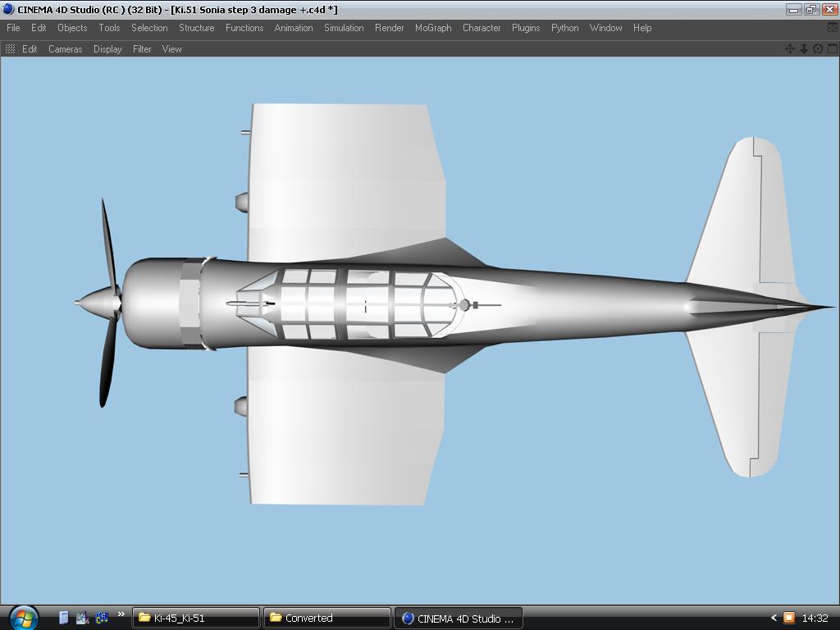Image resolution: width=840 pixels, height=630 pixels.
Task: Click the viewport rotate camera icon
Action: point(818,49)
